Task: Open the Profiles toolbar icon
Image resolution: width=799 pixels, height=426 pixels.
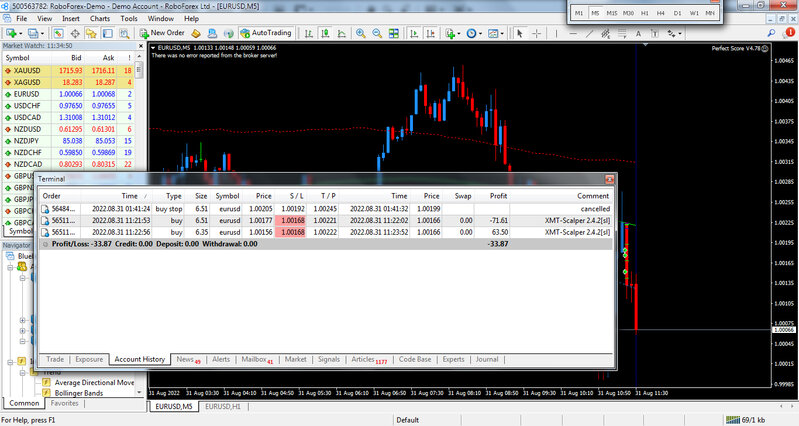Action: click(33, 33)
